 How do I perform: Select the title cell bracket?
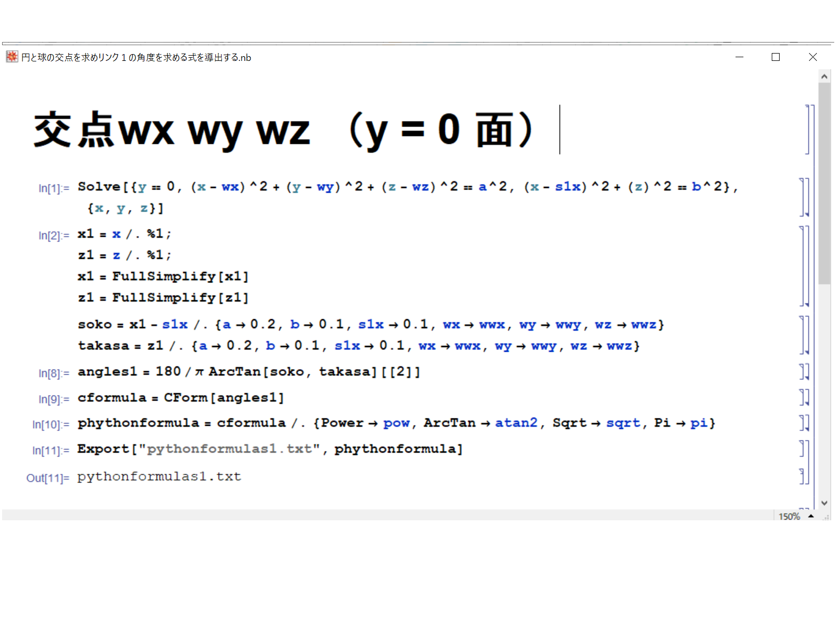pyautogui.click(x=808, y=129)
